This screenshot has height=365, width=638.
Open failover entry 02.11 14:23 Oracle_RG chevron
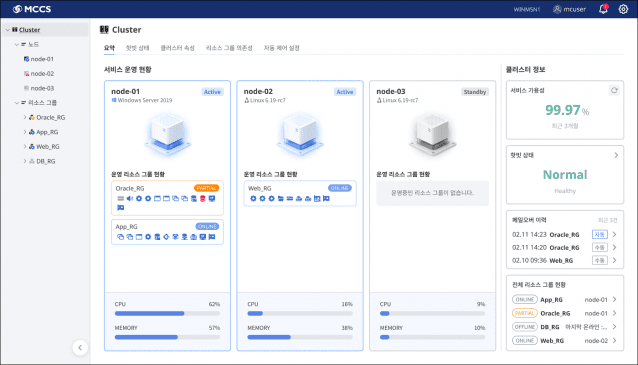tap(614, 234)
